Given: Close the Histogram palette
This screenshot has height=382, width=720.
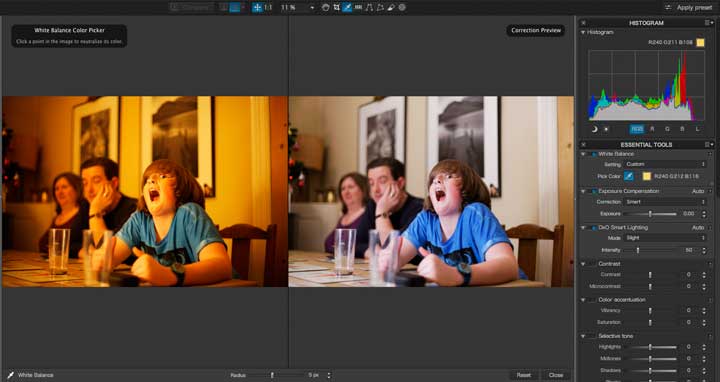Looking at the screenshot, I should (x=583, y=22).
